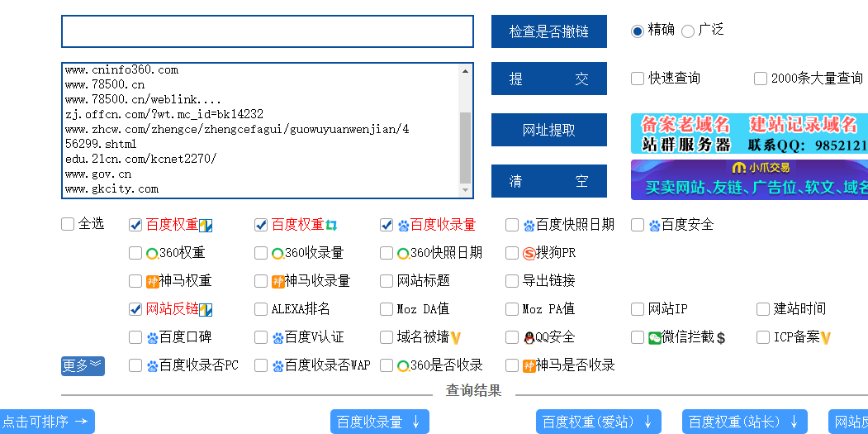Select the 广泛 radio button

tap(687, 31)
